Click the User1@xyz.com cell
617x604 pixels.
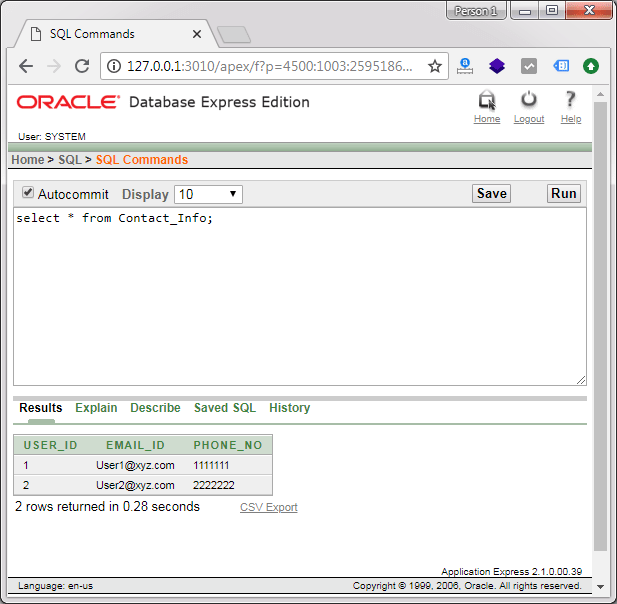pos(135,465)
